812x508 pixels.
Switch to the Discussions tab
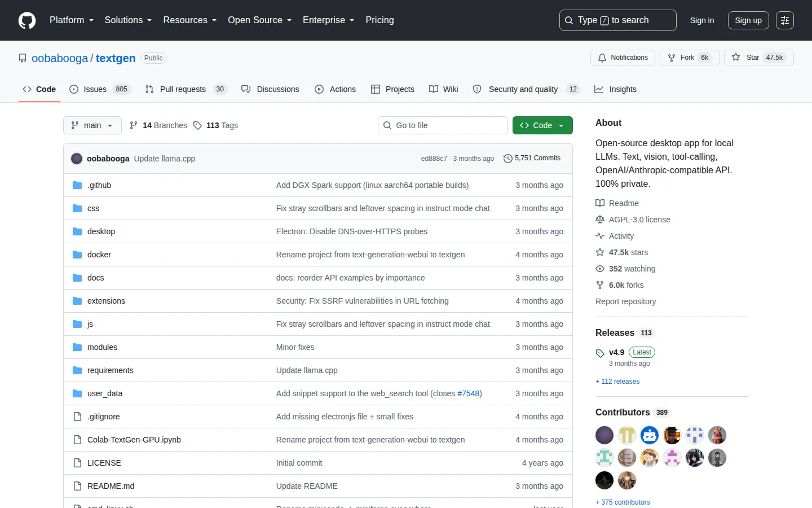click(x=270, y=89)
